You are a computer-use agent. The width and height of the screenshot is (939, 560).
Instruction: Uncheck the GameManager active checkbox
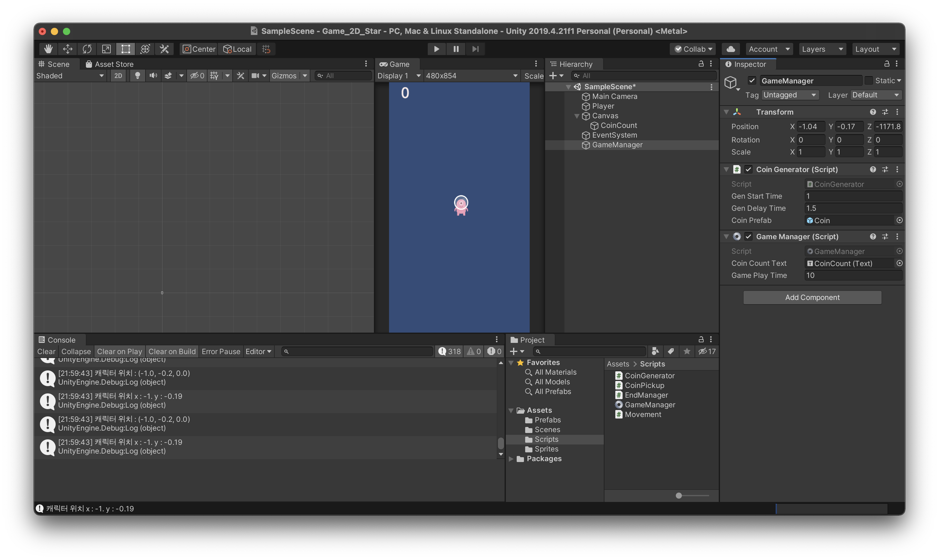(x=752, y=81)
